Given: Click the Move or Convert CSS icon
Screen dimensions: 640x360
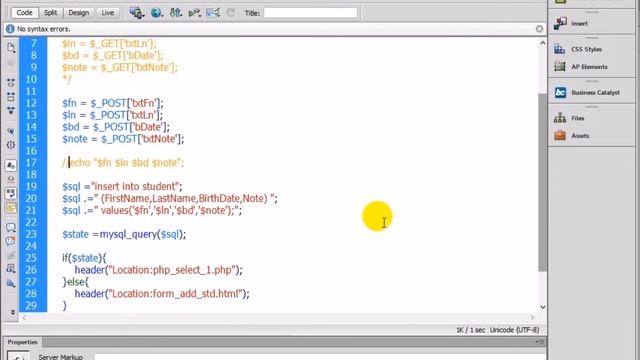Looking at the screenshot, I should (x=11, y=282).
